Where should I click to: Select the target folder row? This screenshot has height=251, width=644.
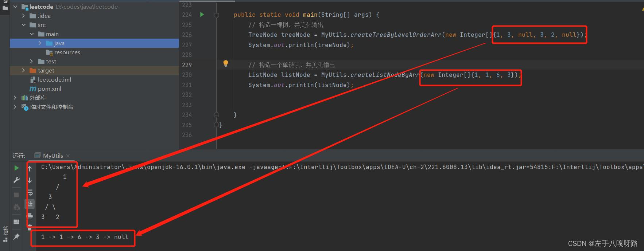(94, 70)
